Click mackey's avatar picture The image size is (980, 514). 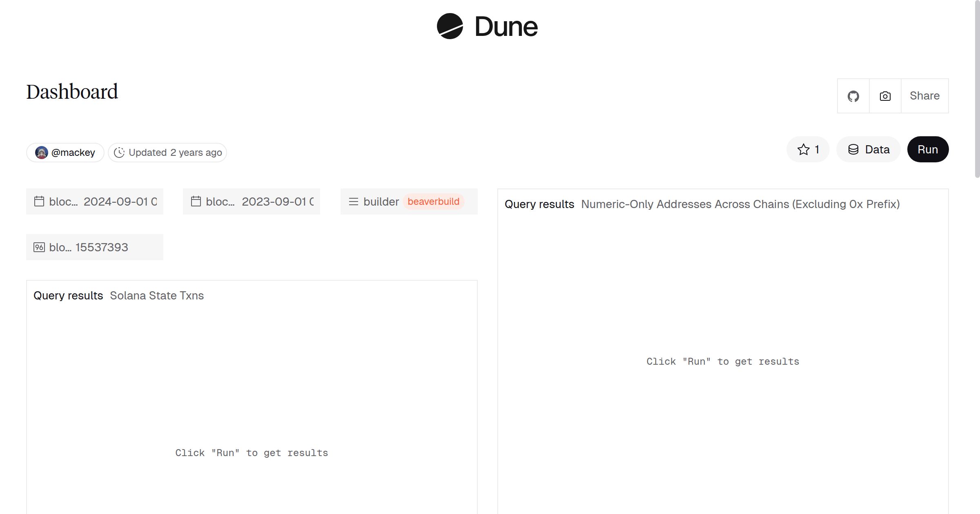pyautogui.click(x=42, y=152)
